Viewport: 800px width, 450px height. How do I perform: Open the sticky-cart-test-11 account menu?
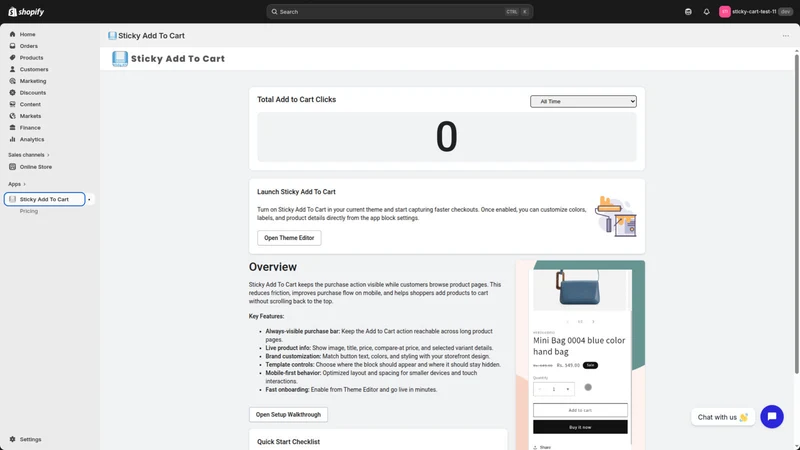tap(754, 12)
